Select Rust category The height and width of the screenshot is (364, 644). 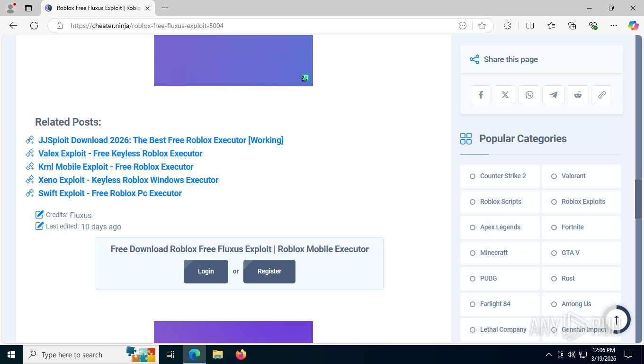pos(581,279)
